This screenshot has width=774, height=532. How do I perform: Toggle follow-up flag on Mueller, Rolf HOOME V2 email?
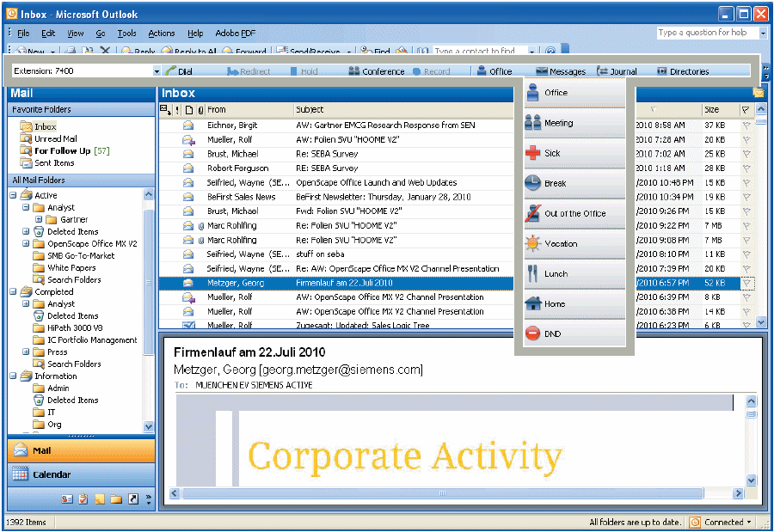(x=746, y=140)
